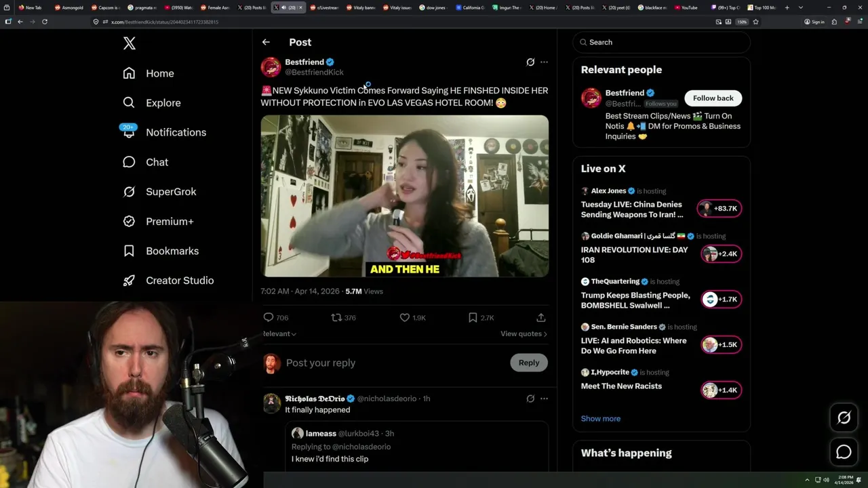Click browser back arrow

(x=20, y=22)
